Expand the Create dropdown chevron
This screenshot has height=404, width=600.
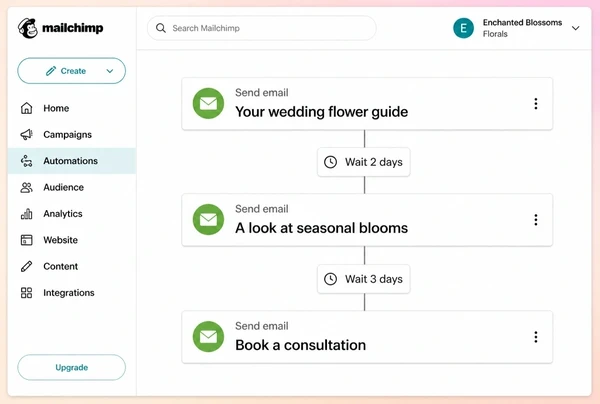110,71
